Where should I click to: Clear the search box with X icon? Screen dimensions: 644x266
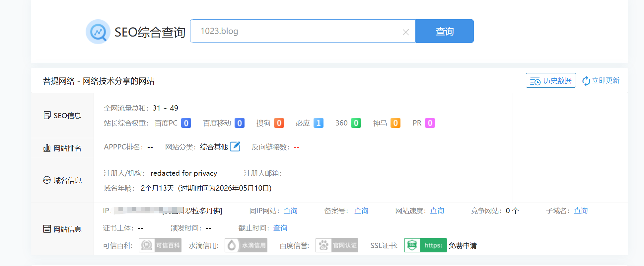point(405,32)
